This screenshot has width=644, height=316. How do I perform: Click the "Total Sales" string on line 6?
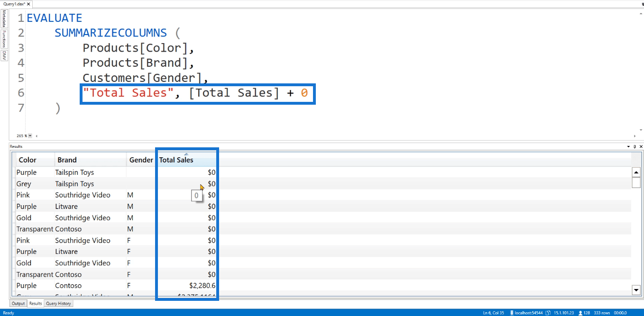click(128, 92)
